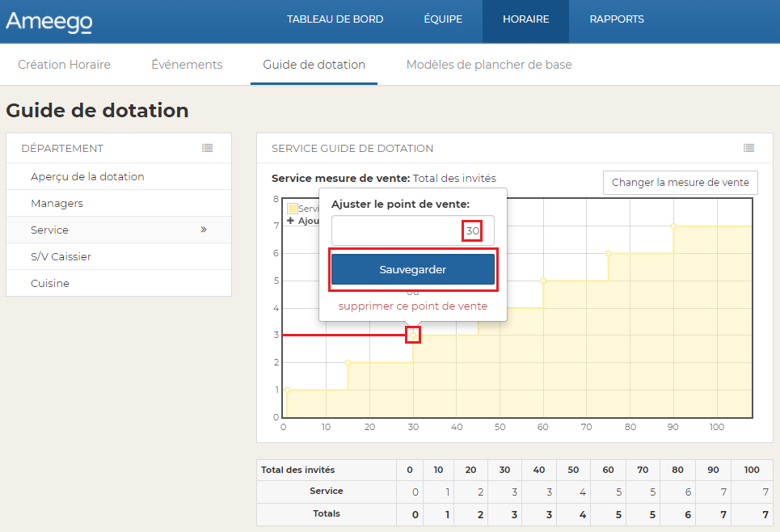Select the chart point at 60 guests

coord(543,281)
